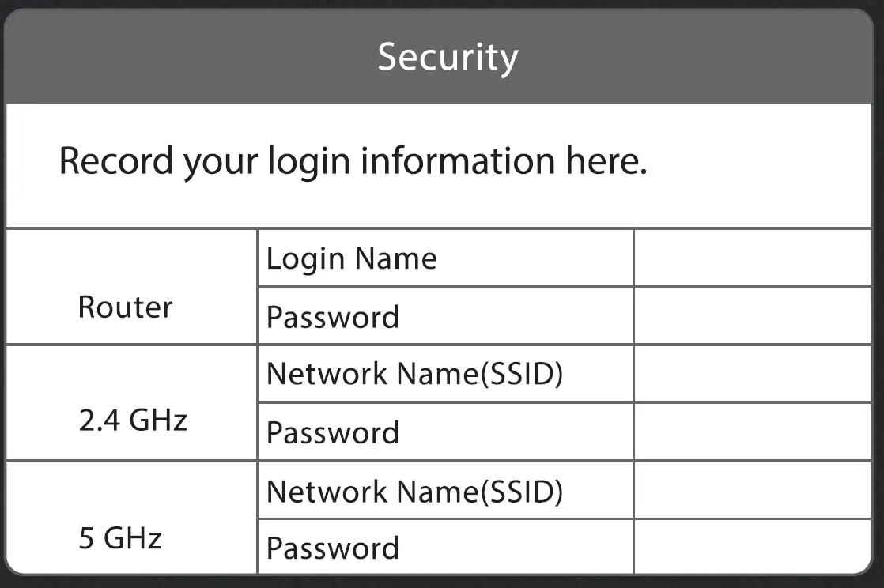Click the 5 GHz Password label
This screenshot has width=884, height=588.
coord(332,548)
